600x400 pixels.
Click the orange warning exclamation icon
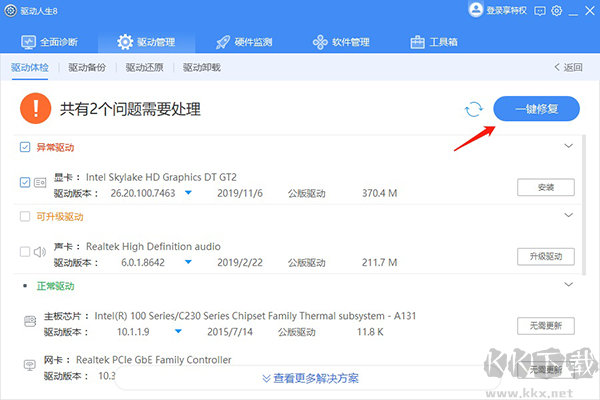click(x=35, y=108)
